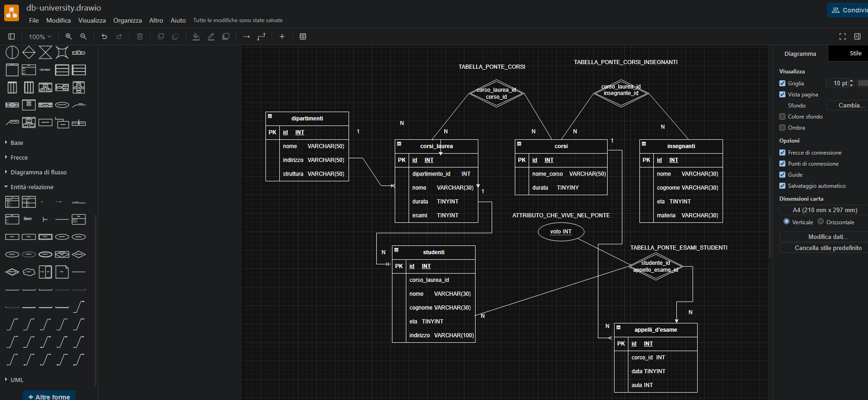The width and height of the screenshot is (868, 400).
Task: Click the Modifica dati button
Action: (x=827, y=237)
